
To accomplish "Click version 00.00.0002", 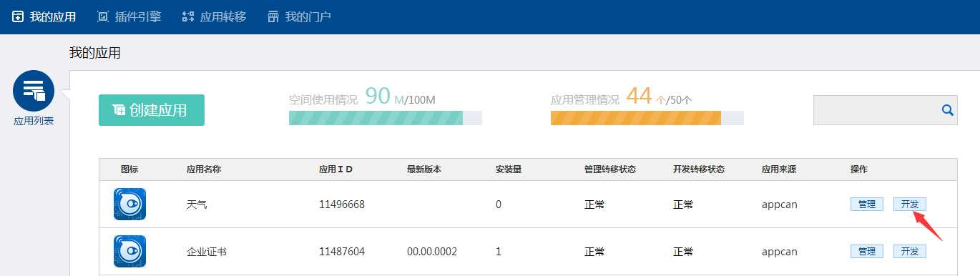I will point(432,252).
